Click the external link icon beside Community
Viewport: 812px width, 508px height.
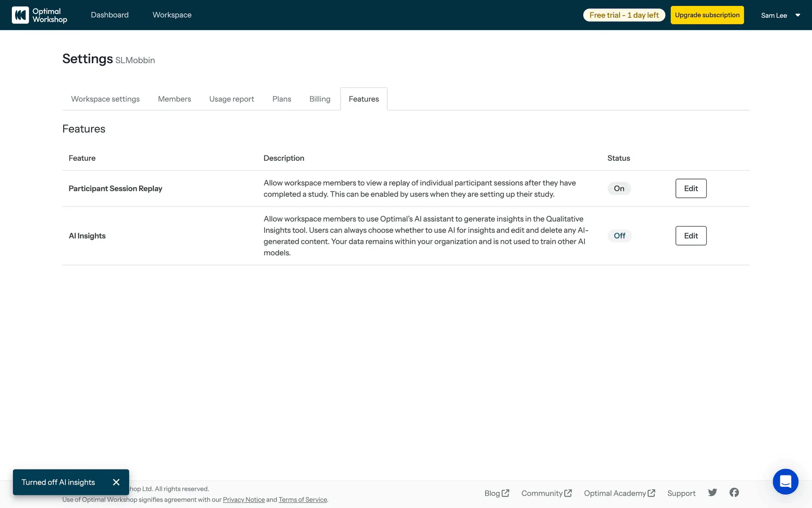point(568,493)
